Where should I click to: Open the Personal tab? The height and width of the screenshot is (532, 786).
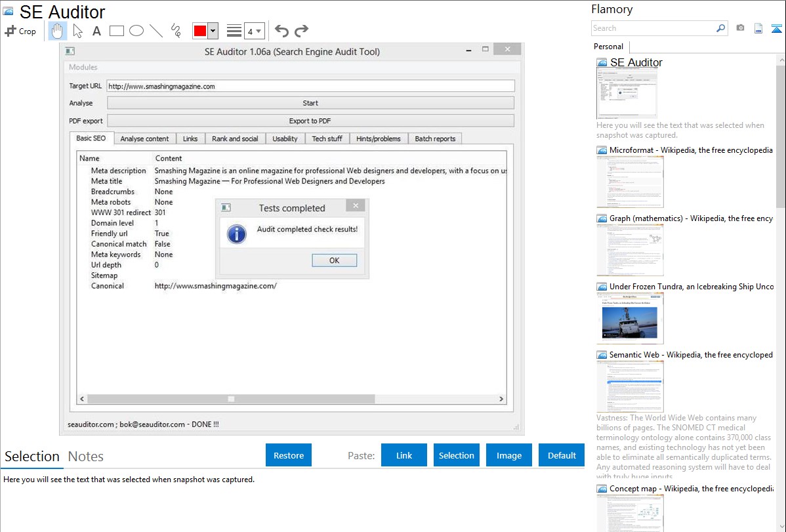(608, 47)
